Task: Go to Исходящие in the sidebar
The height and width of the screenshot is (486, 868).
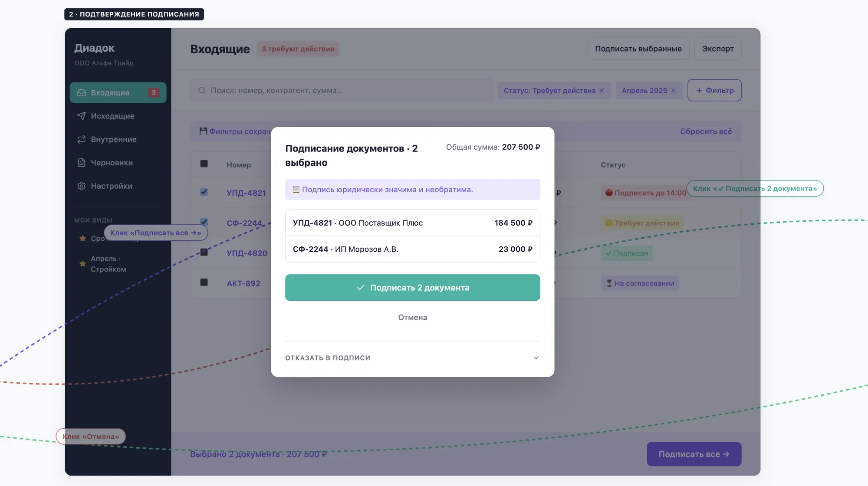Action: 118,116
